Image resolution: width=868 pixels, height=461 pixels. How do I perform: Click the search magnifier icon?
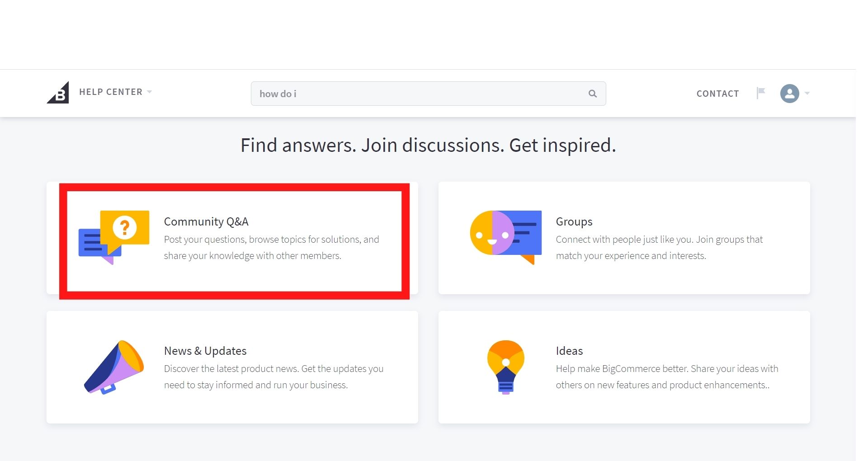592,94
